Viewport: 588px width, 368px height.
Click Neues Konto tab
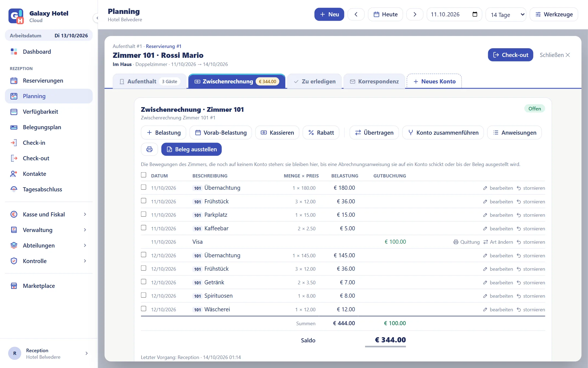(434, 82)
